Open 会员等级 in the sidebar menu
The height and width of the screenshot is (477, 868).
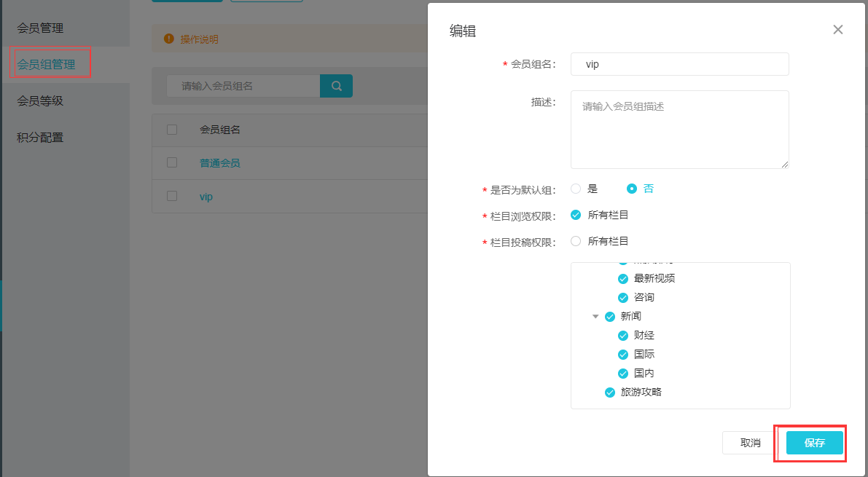(x=41, y=101)
